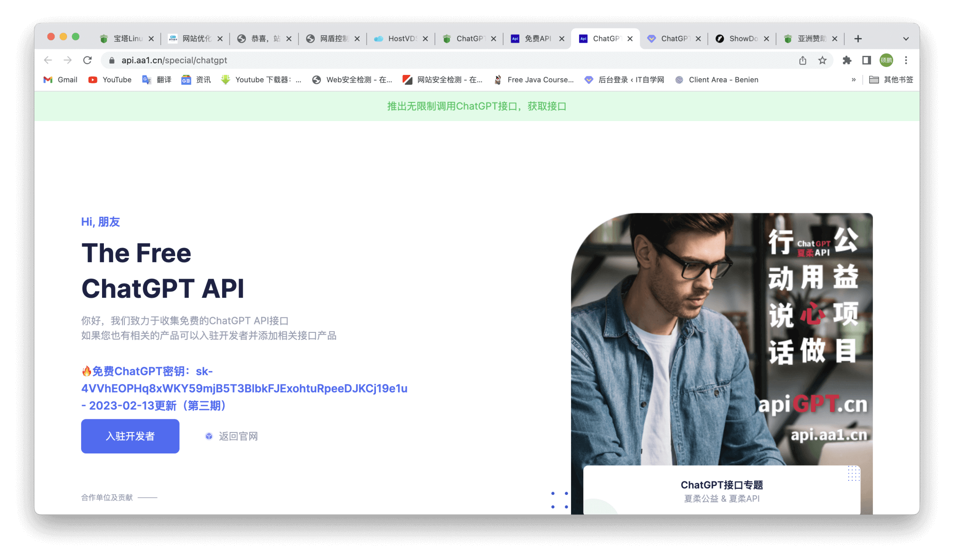
Task: Open Chrome three-dot menu
Action: point(906,60)
